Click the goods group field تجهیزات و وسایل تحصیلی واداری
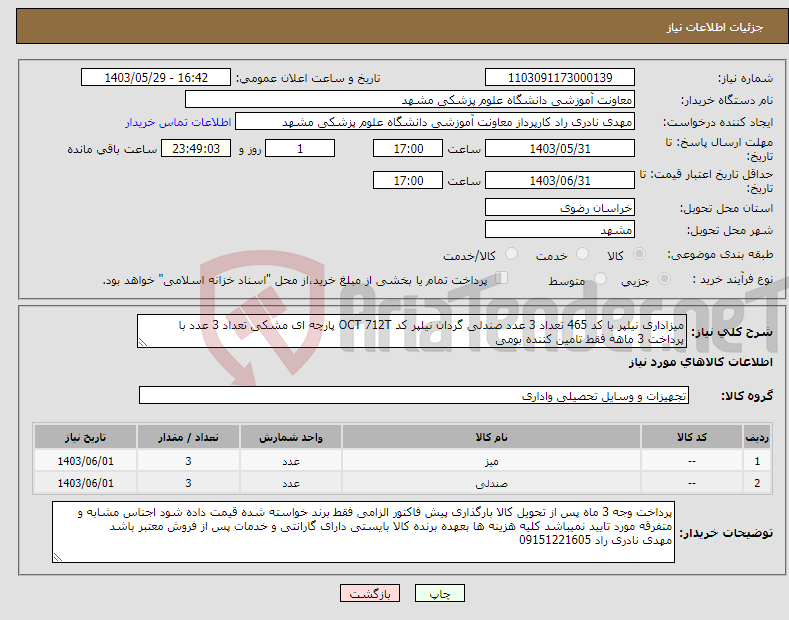Screen dimensions: 789x620 (414, 396)
